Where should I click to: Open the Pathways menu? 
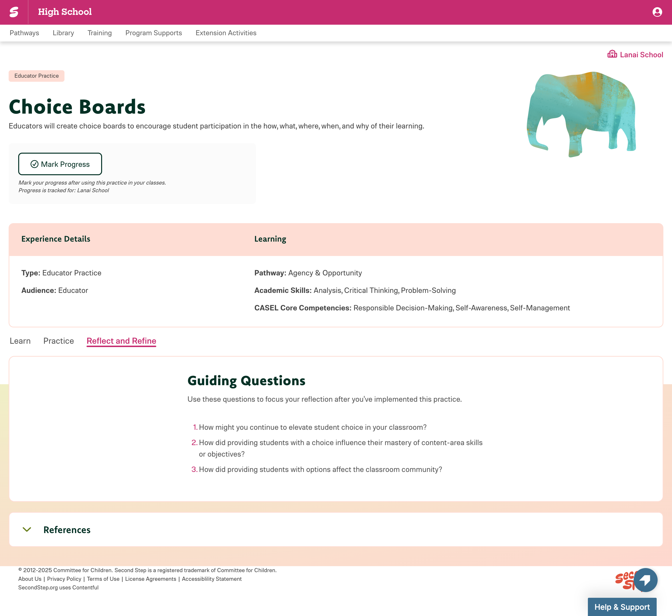tap(24, 33)
